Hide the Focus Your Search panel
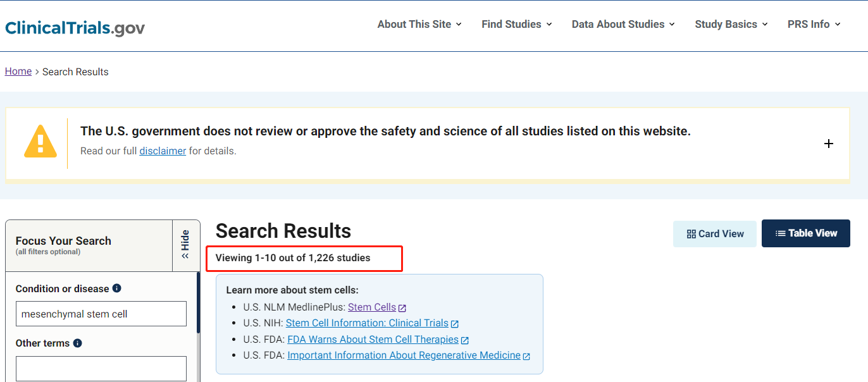Viewport: 868px width, 382px height. pyautogui.click(x=185, y=245)
